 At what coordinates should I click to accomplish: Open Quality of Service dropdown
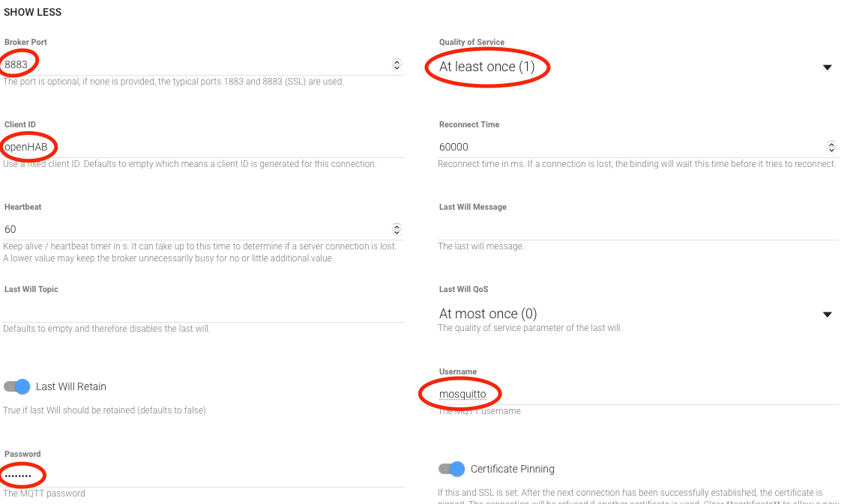pyautogui.click(x=630, y=67)
